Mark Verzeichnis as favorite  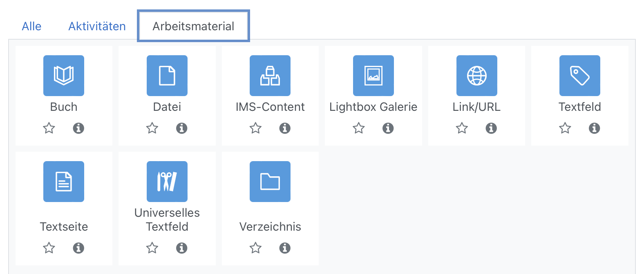tap(255, 248)
